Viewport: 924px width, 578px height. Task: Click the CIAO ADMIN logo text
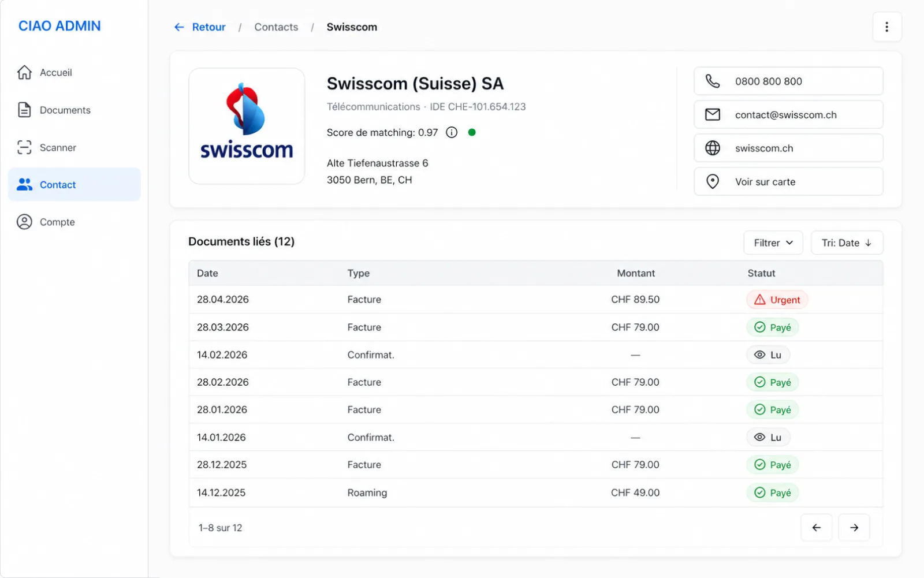click(x=59, y=26)
